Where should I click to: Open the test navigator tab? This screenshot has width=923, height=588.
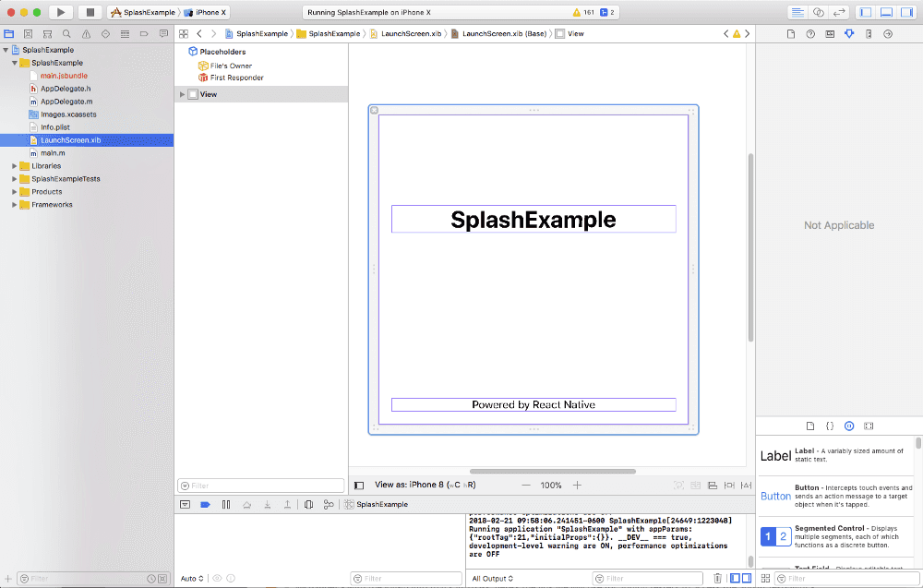105,34
